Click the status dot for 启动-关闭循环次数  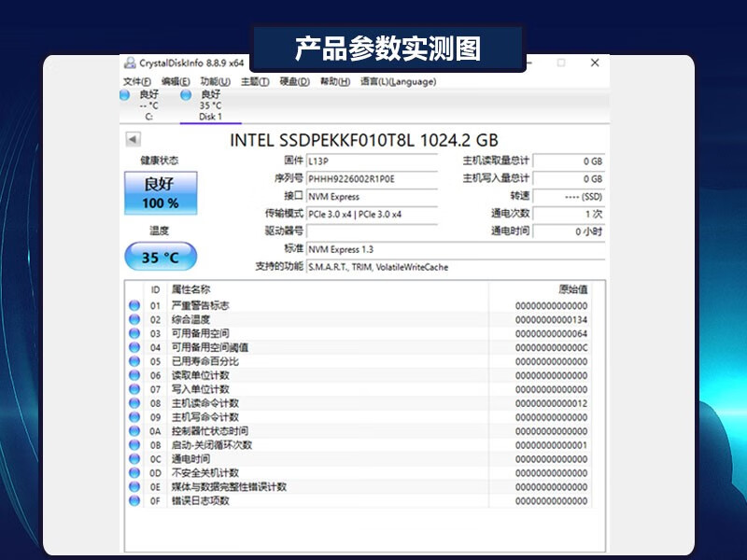click(134, 445)
